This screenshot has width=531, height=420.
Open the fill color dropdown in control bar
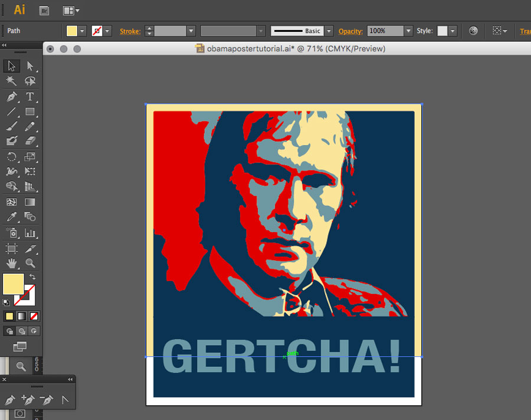point(82,31)
